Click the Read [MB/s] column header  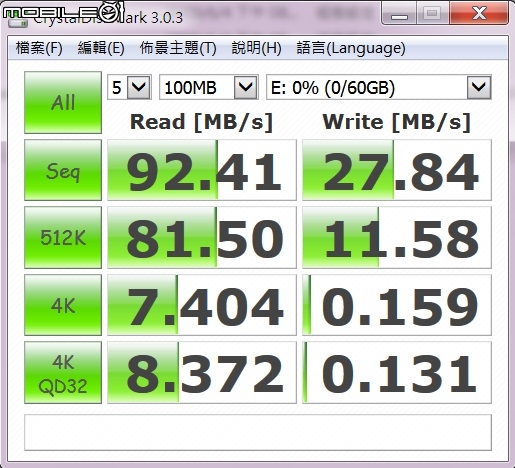(x=201, y=122)
